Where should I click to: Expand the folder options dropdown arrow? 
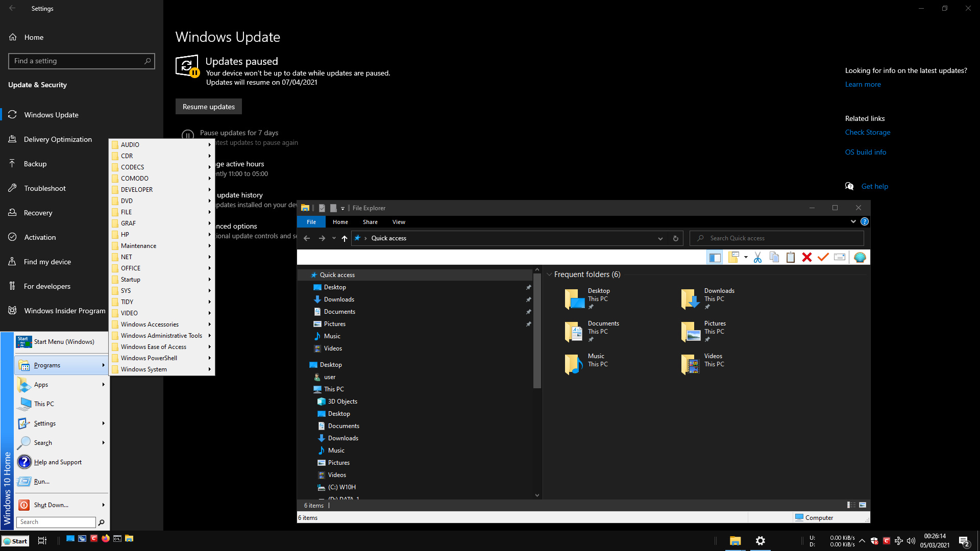click(x=746, y=258)
